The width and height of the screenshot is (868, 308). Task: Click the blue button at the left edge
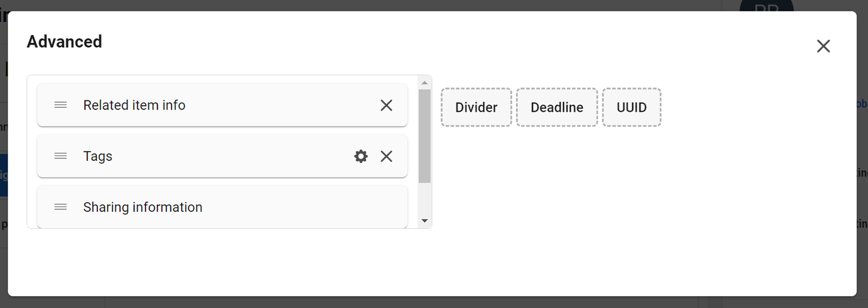(4, 175)
